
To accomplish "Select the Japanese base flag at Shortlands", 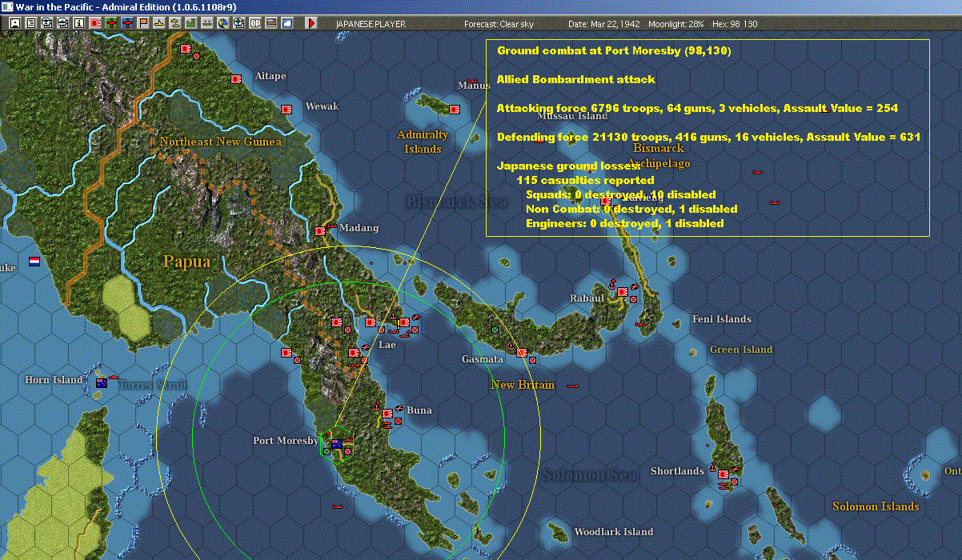I will pos(723,474).
